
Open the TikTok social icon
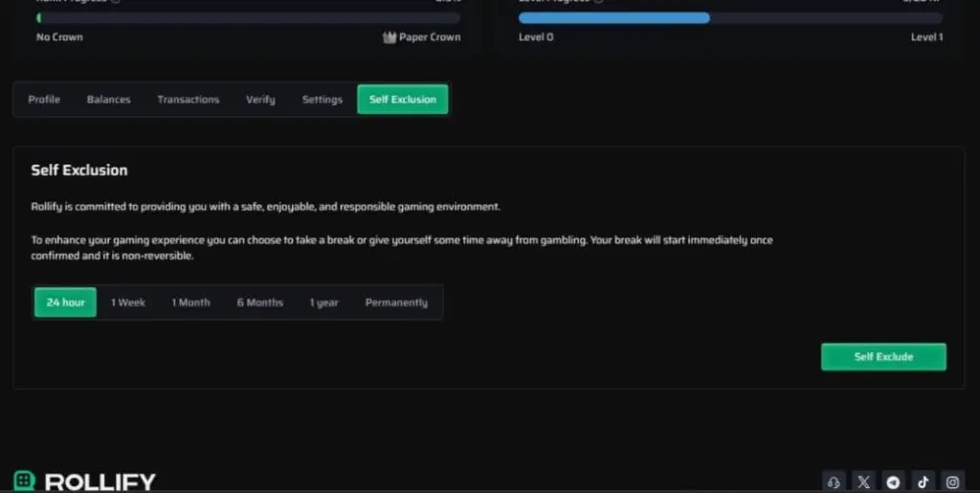click(x=923, y=482)
